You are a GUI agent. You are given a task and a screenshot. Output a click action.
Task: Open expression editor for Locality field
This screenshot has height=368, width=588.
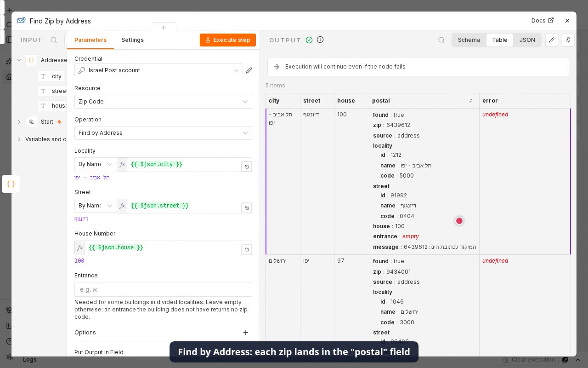click(x=247, y=167)
